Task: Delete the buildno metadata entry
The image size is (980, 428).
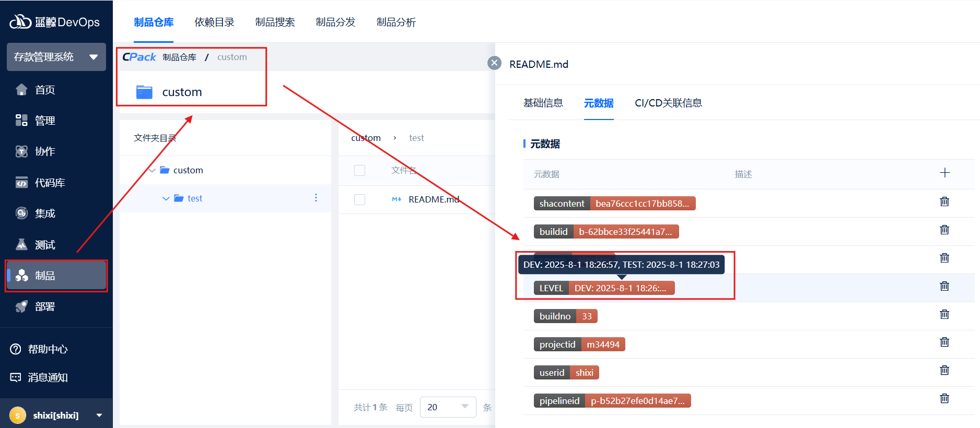Action: (x=944, y=314)
